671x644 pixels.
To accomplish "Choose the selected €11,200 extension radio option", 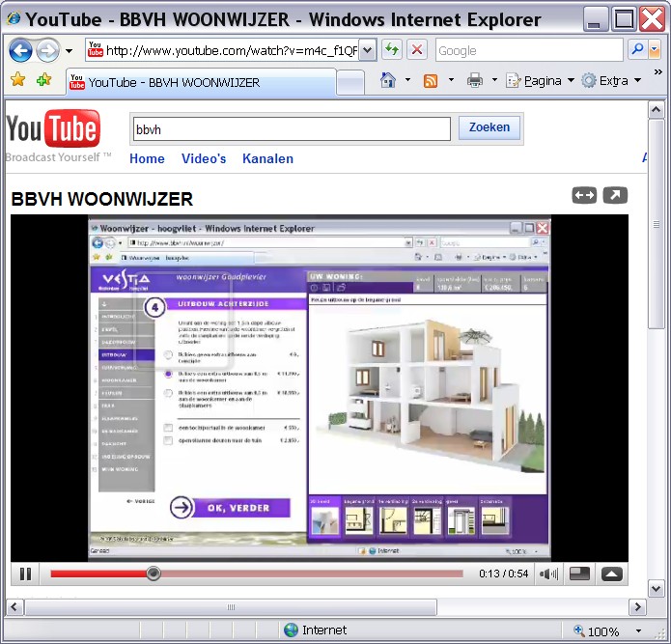I will [168, 374].
